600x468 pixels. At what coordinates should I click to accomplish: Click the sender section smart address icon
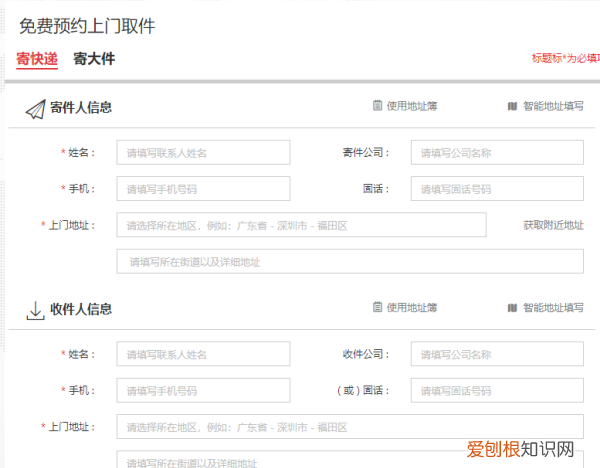pyautogui.click(x=512, y=106)
